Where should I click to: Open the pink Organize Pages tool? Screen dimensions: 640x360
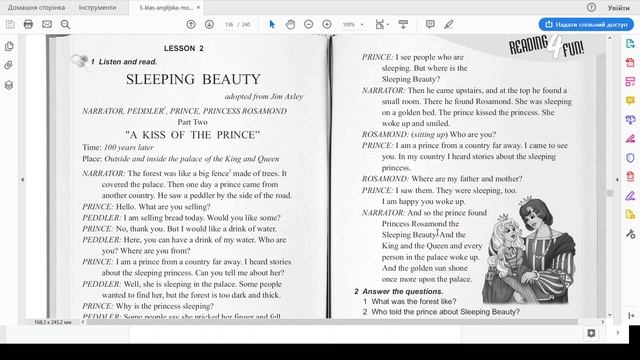coord(630,82)
